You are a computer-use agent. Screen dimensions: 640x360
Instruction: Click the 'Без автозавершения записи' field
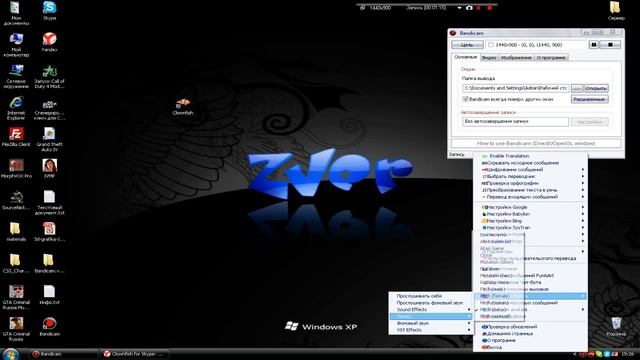click(x=515, y=122)
